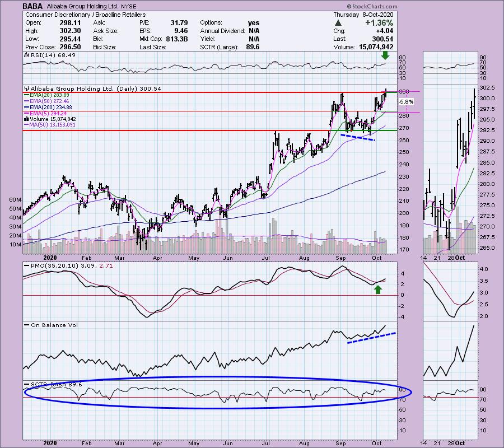
Task: Click the Open value 298.11
Action: pos(70,23)
